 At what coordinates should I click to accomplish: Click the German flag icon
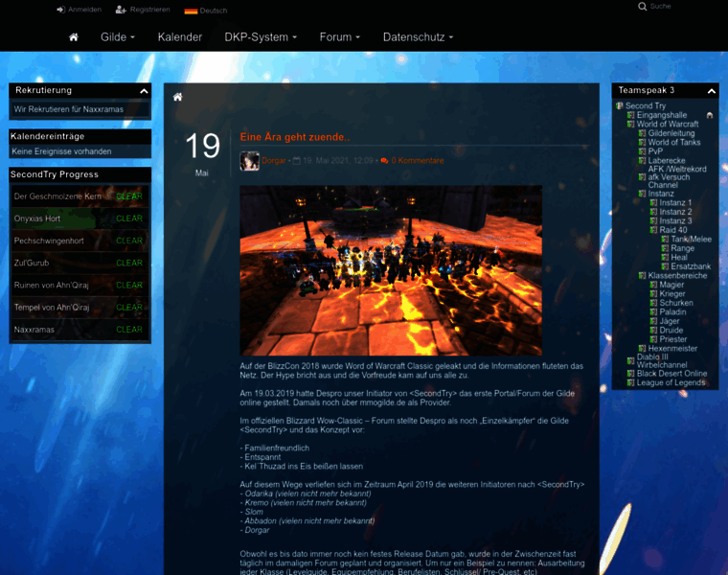coord(191,11)
